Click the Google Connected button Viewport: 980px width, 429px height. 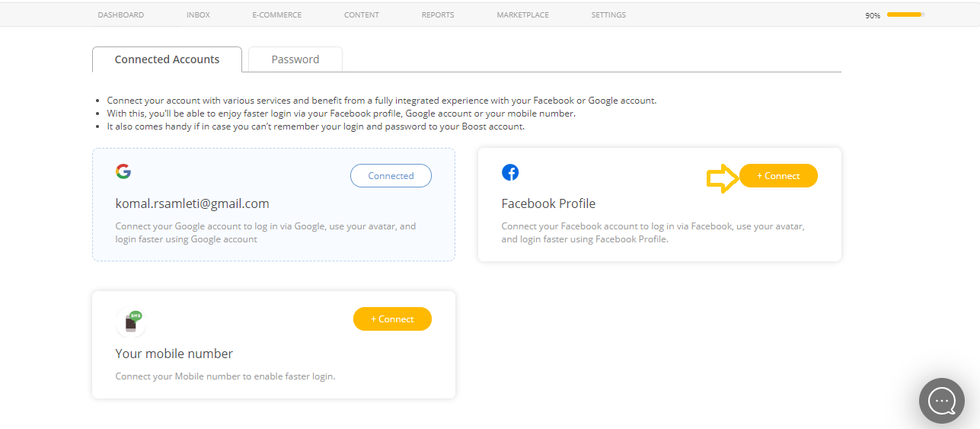click(x=391, y=176)
